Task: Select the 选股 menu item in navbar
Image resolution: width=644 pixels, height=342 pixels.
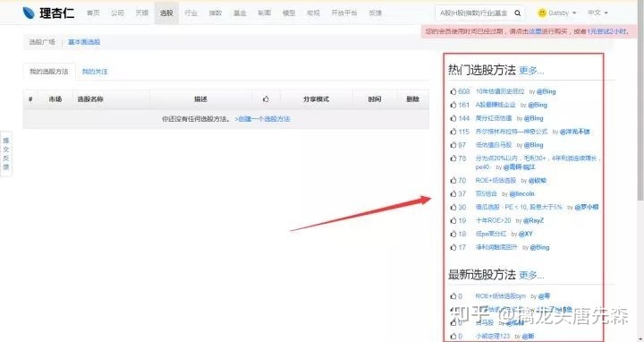Action: point(166,13)
